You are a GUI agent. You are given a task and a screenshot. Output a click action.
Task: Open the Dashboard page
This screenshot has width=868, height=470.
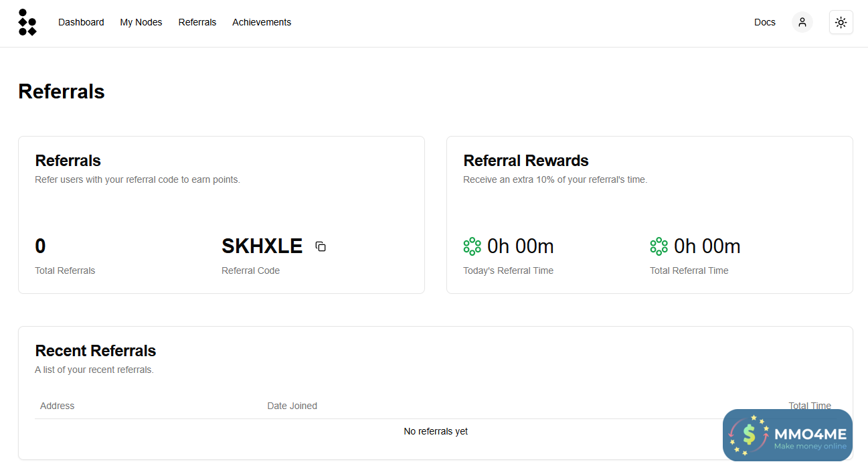81,22
